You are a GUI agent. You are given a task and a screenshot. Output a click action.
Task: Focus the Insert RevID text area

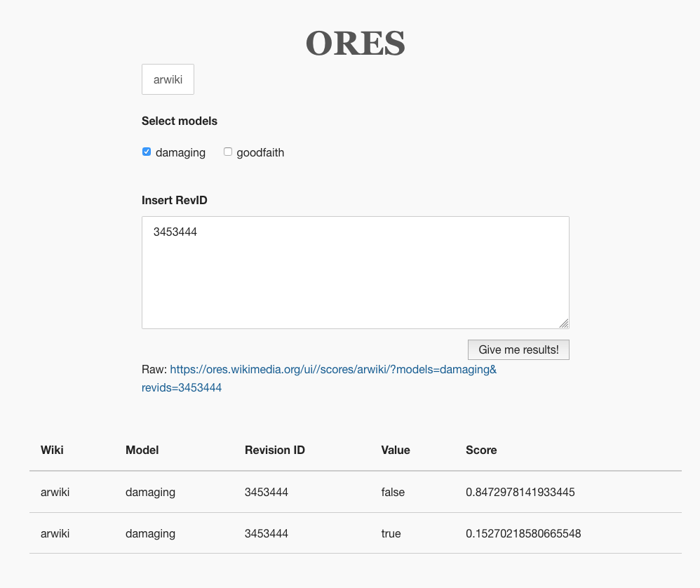click(355, 272)
